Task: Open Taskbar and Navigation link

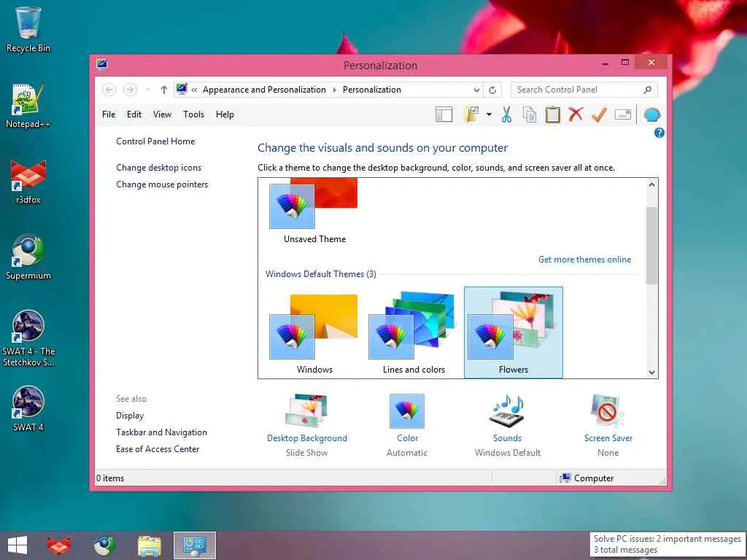Action: pyautogui.click(x=161, y=432)
